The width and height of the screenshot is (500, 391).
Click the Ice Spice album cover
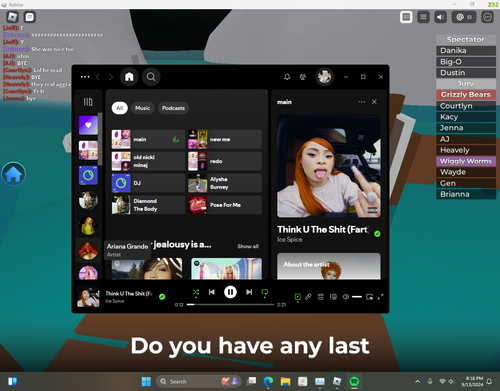coord(329,166)
